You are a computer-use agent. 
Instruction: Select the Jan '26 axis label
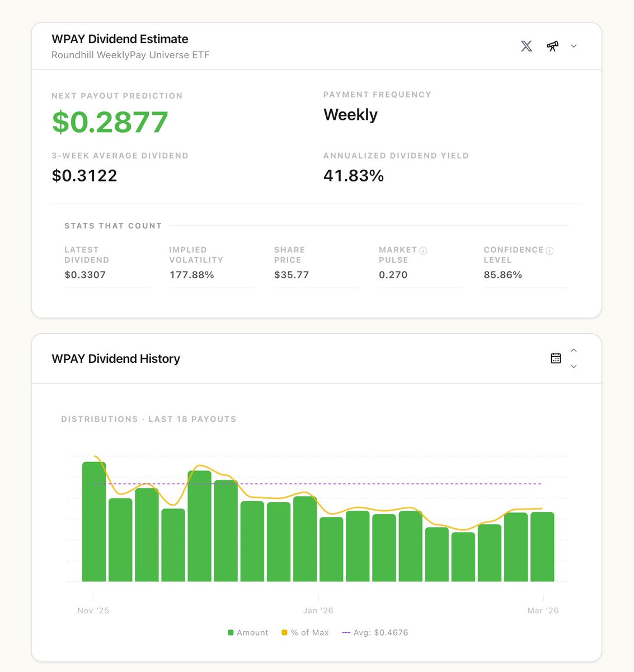pyautogui.click(x=318, y=610)
